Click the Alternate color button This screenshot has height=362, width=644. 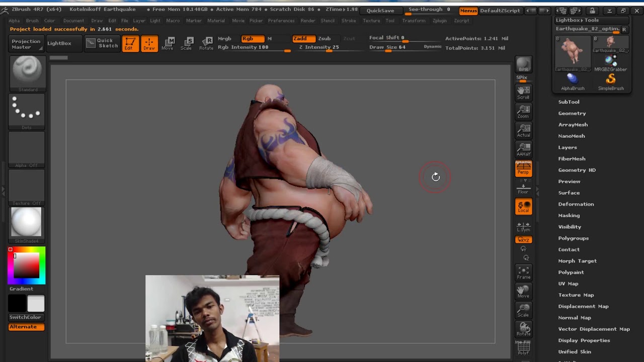click(x=26, y=327)
